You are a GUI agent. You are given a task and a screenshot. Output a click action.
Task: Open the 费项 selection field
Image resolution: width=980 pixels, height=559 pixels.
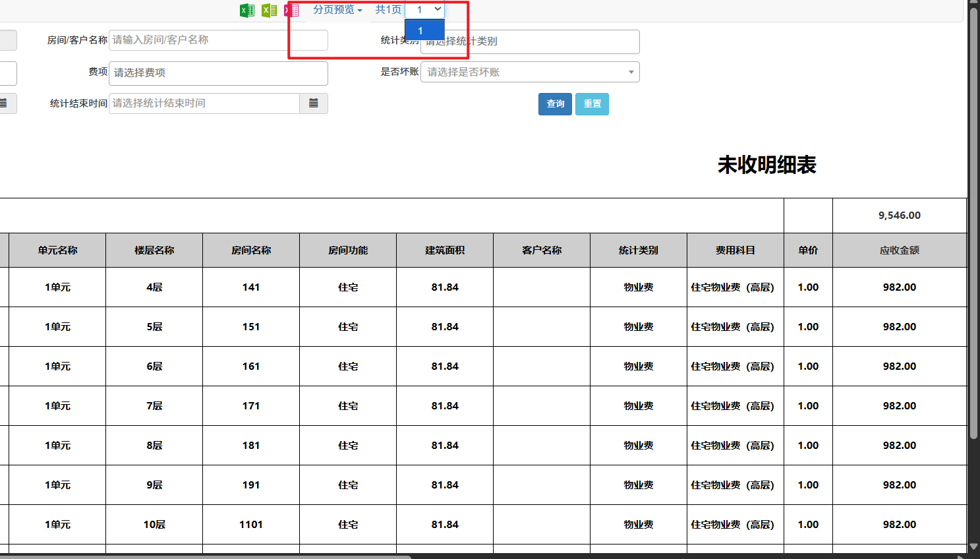point(218,73)
